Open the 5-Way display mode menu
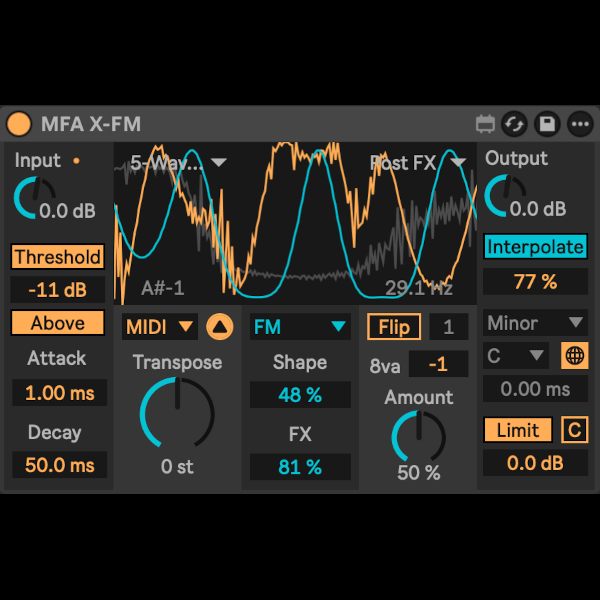The height and width of the screenshot is (600, 600). click(x=178, y=162)
